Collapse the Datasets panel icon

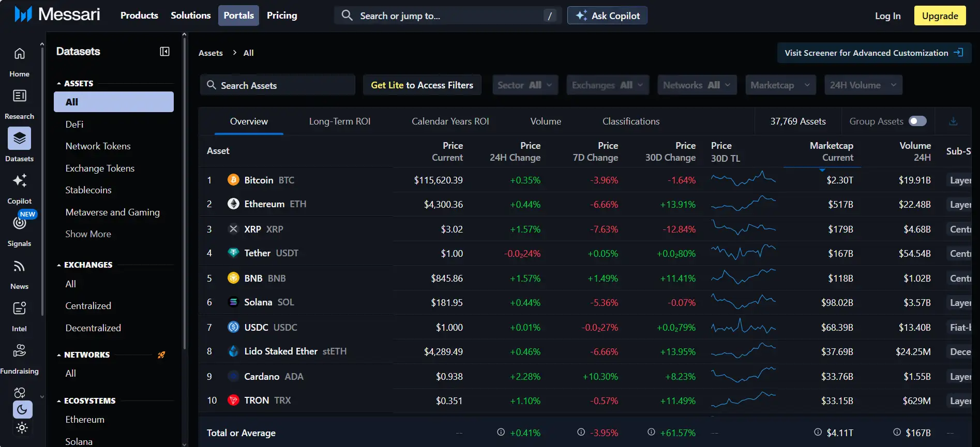pos(164,52)
